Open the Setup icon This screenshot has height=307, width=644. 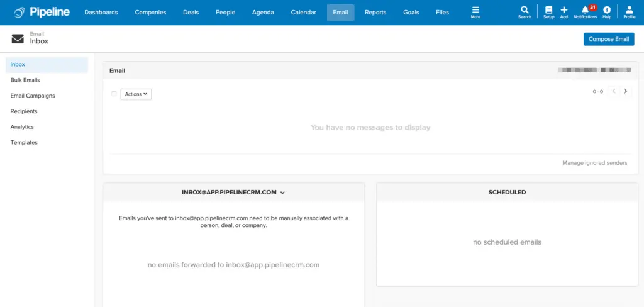(x=548, y=13)
